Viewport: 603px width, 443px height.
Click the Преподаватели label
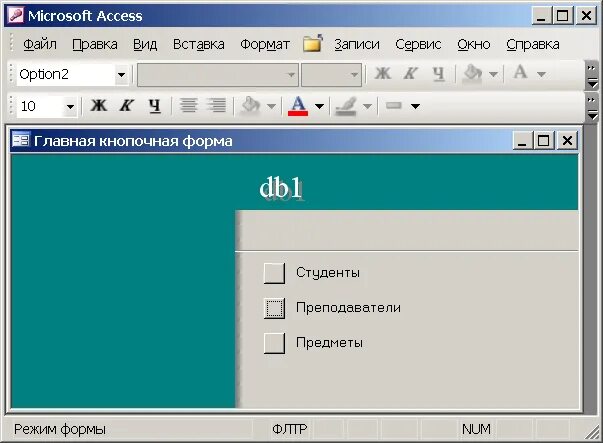(x=348, y=308)
